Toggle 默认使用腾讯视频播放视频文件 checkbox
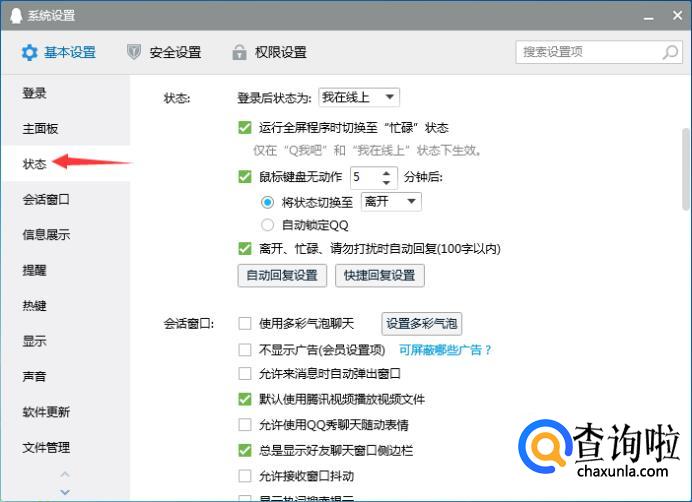The width and height of the screenshot is (692, 502). tap(244, 399)
